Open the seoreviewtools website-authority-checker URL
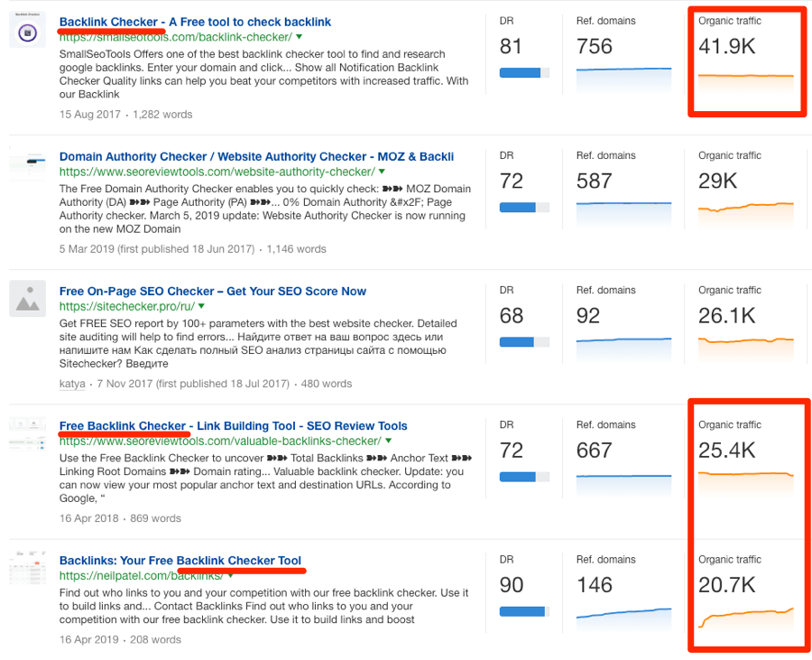 coord(217,172)
